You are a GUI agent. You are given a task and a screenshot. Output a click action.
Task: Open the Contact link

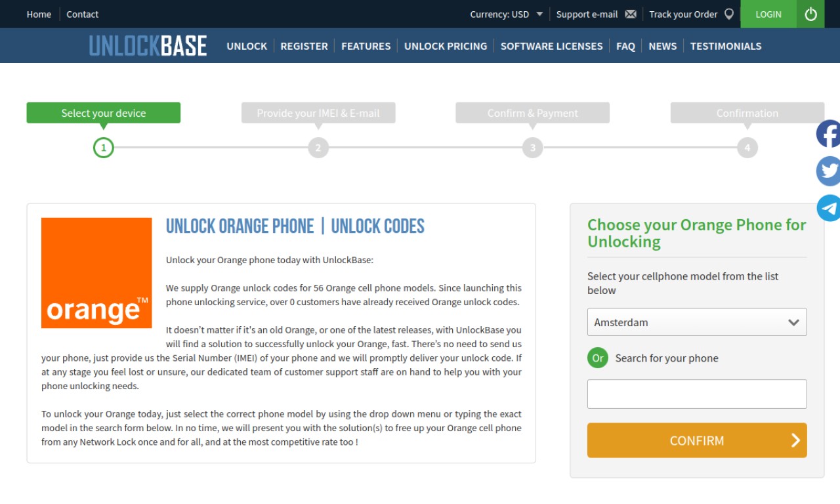coord(82,14)
